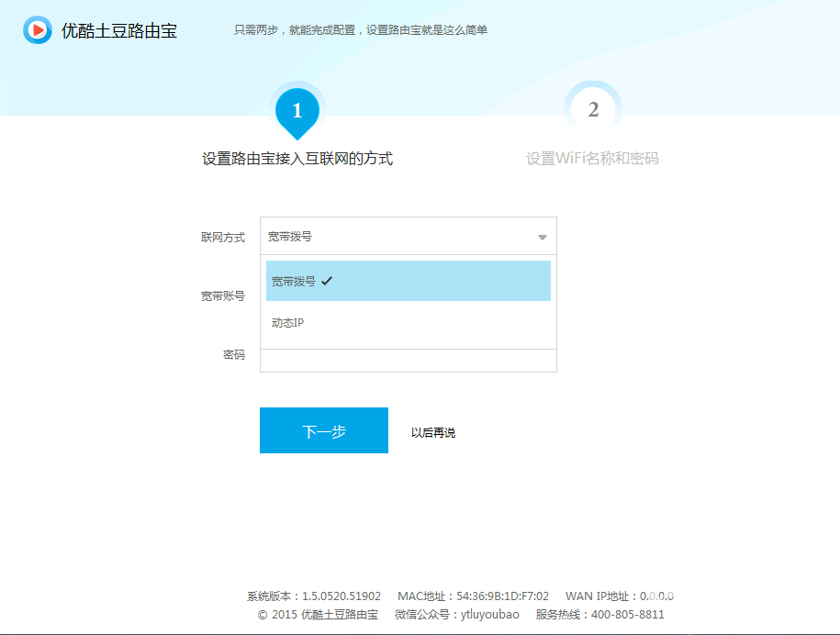Viewport: 840px width, 635px height.
Task: Click the checkmark next to 宽带拨号
Action: (327, 281)
